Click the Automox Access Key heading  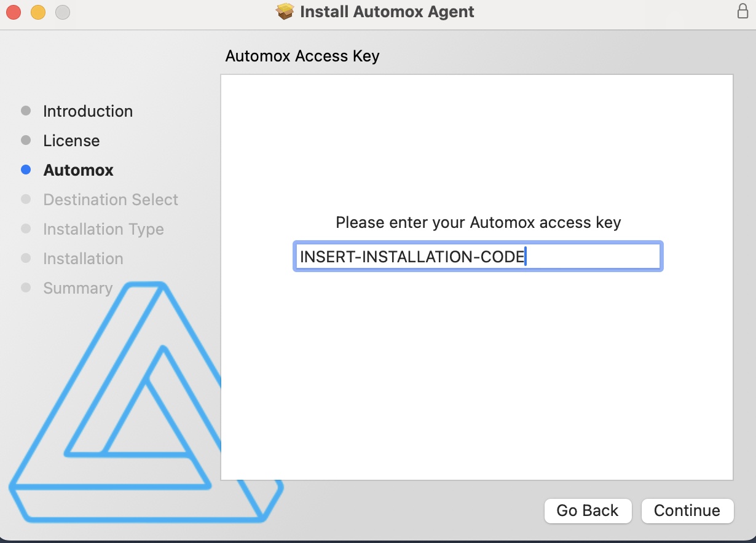[302, 56]
